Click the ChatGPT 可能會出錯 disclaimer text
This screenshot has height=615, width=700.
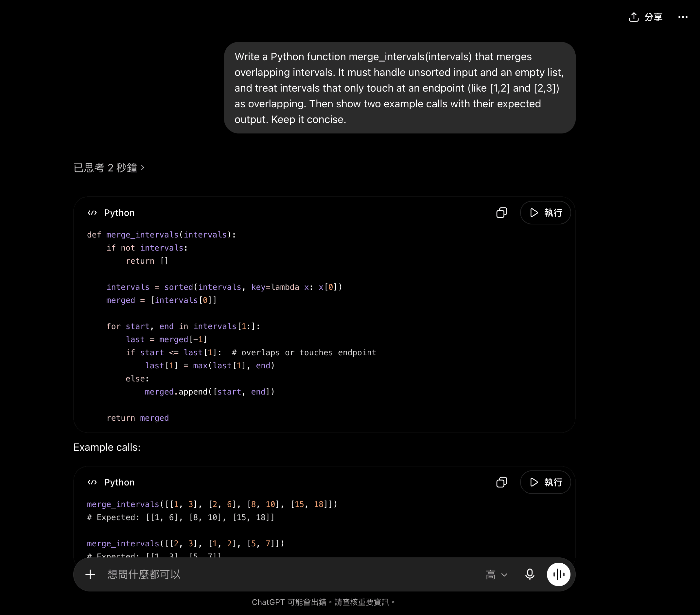tap(324, 602)
